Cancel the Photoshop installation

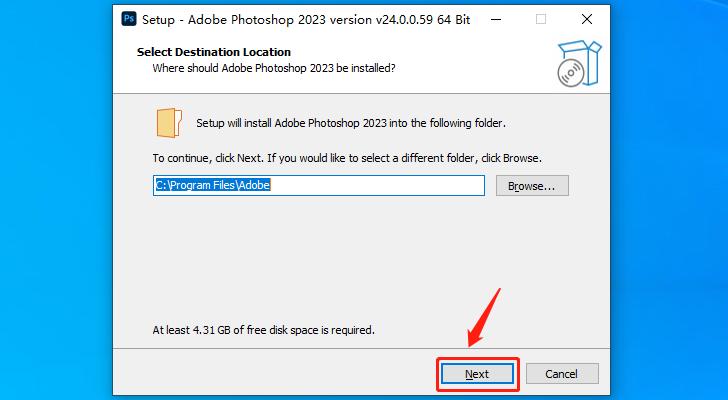(561, 374)
